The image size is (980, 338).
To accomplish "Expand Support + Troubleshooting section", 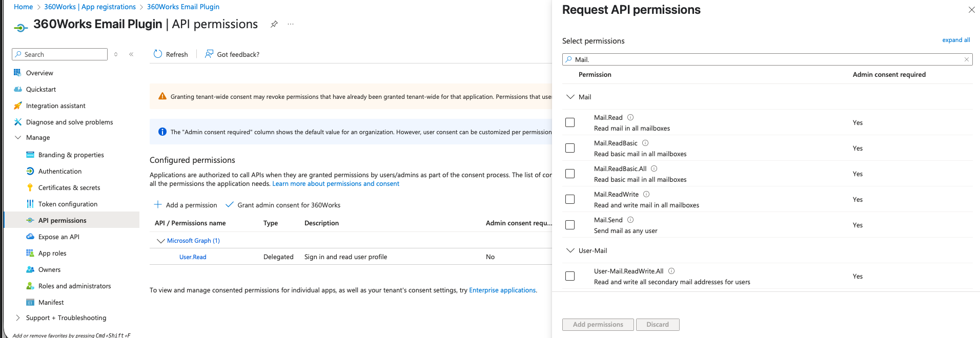I will click(x=18, y=318).
